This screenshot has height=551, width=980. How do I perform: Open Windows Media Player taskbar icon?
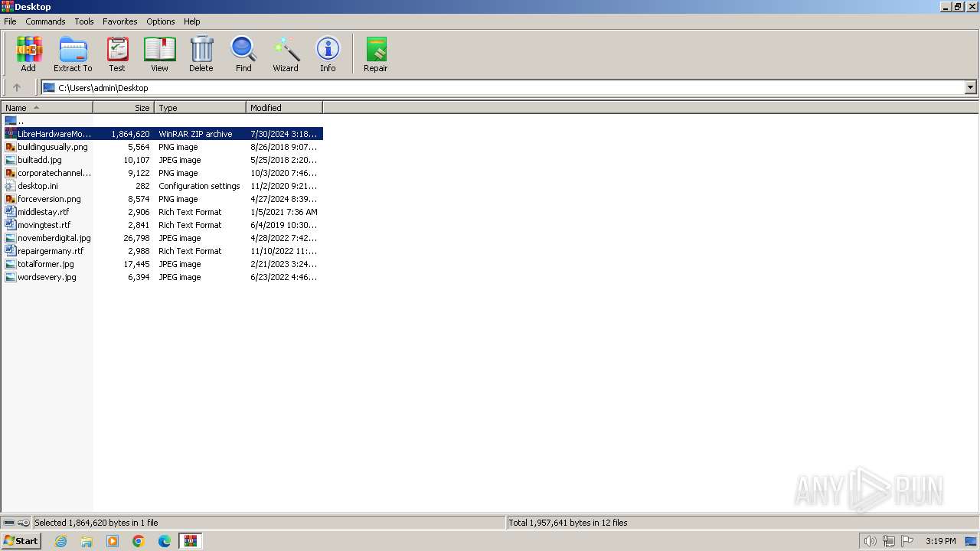(x=113, y=541)
